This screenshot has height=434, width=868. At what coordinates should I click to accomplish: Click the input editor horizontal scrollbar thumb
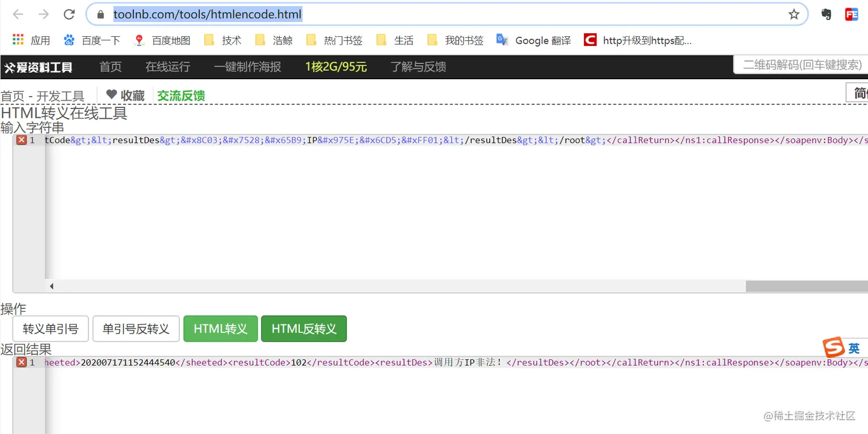(x=807, y=286)
